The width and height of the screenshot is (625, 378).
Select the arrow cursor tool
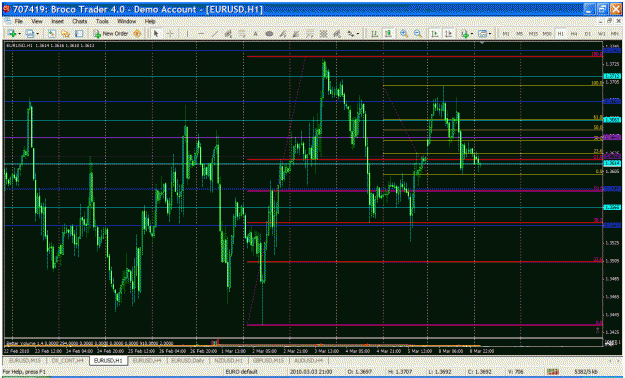[x=156, y=34]
